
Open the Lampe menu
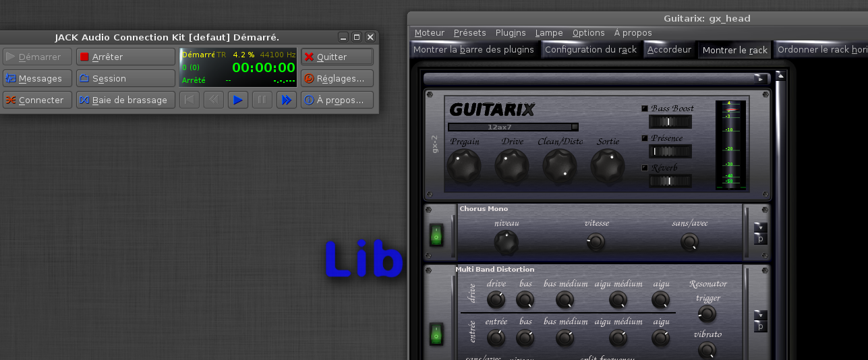click(x=549, y=32)
